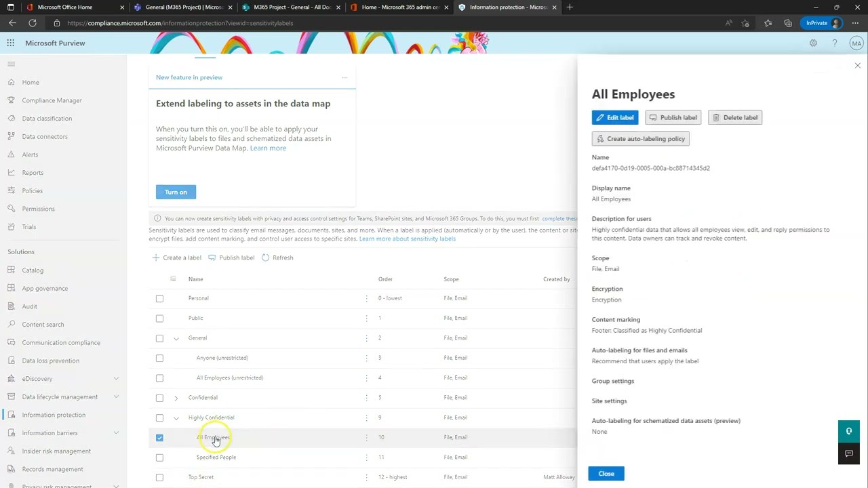Screen dimensions: 868x488
Task: Open Catalog under Solutions
Action: (33, 270)
